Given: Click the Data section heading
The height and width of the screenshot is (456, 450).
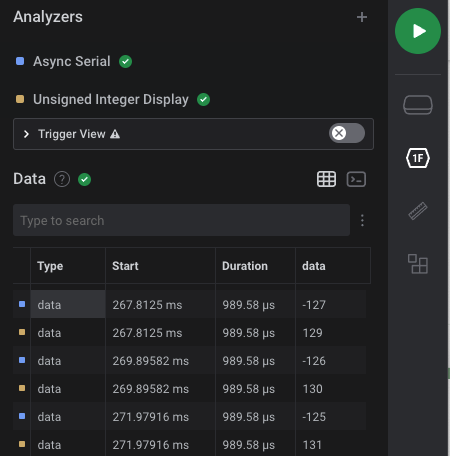Looking at the screenshot, I should [x=29, y=179].
